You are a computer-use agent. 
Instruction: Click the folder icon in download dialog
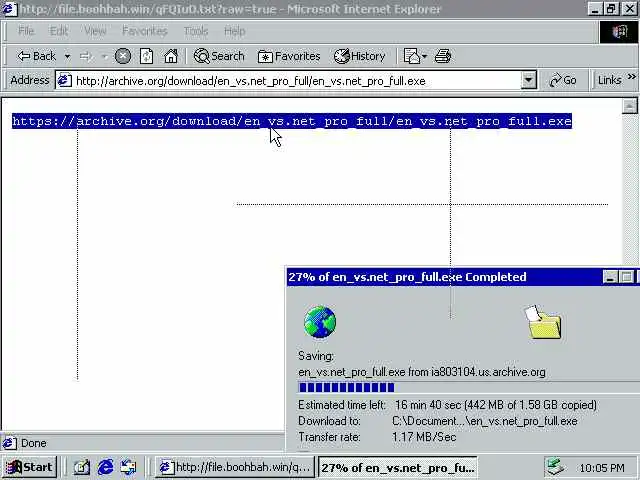tap(543, 322)
